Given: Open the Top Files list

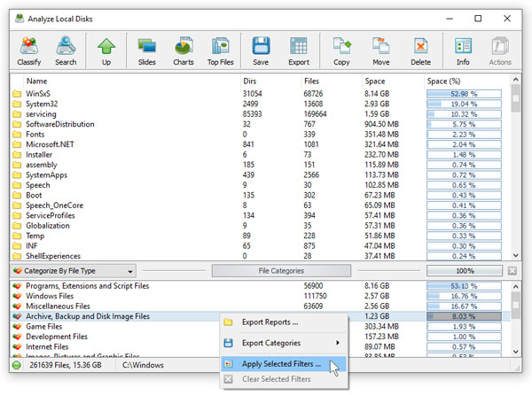Looking at the screenshot, I should pos(221,51).
